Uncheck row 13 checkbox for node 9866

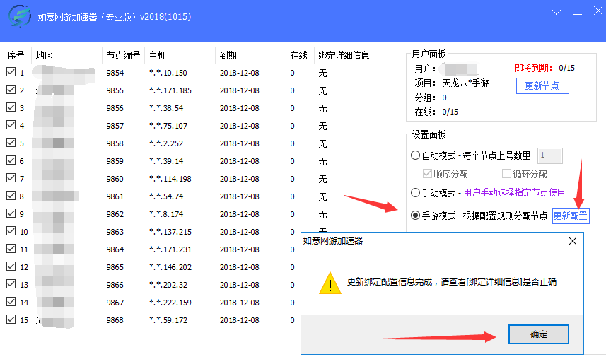(x=11, y=283)
